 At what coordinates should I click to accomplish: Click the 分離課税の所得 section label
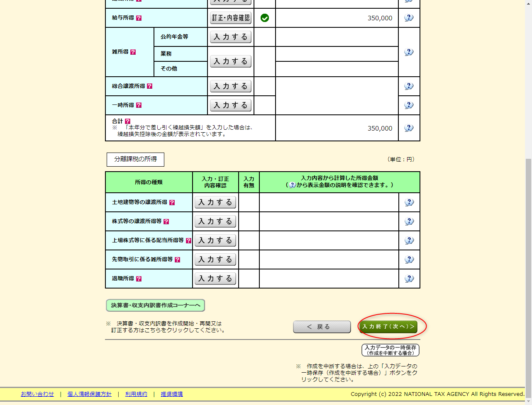[135, 159]
